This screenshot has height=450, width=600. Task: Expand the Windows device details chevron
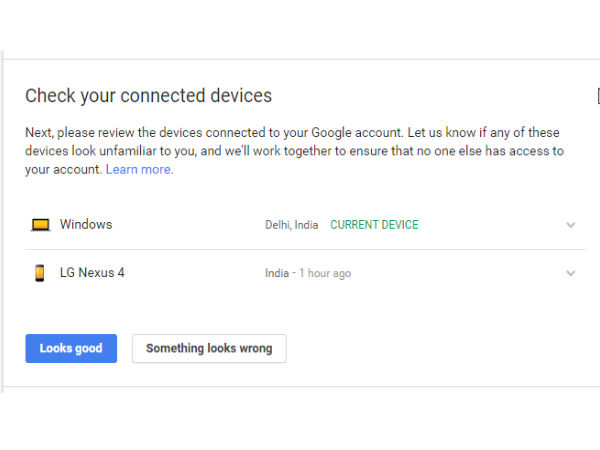(x=571, y=225)
